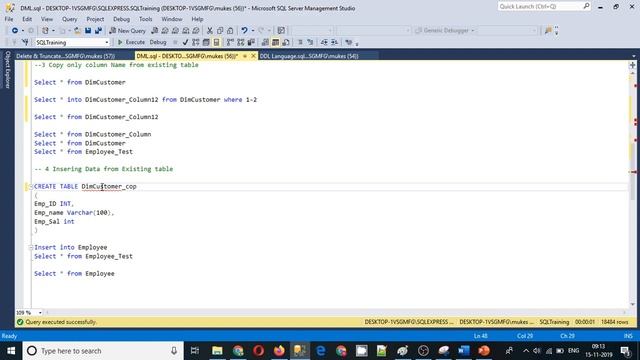640x360 pixels.
Task: Switch output to Results to Text
Action: pos(265,42)
